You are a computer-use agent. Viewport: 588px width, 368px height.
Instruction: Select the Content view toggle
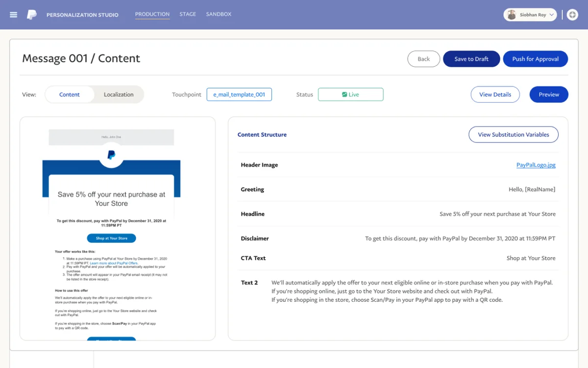[x=70, y=95]
